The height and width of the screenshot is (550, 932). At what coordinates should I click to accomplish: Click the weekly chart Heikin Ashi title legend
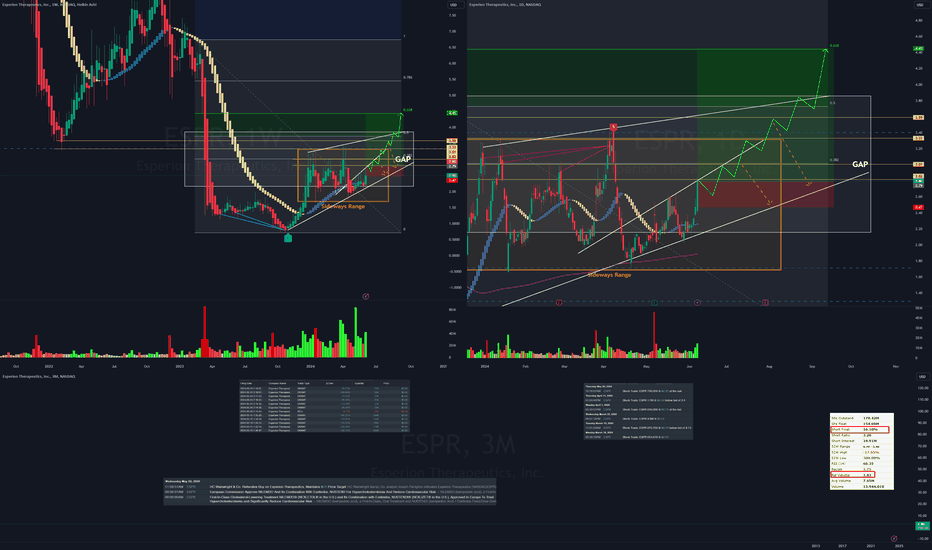click(49, 4)
